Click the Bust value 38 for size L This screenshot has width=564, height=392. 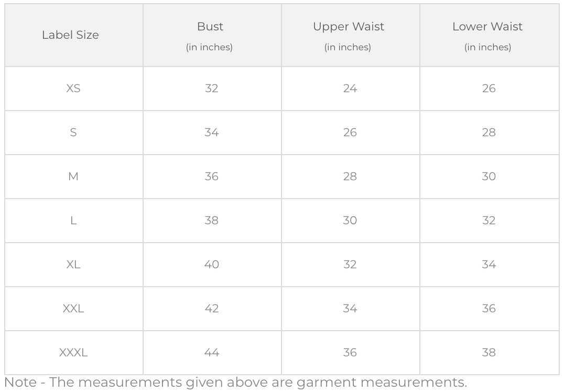[212, 221]
